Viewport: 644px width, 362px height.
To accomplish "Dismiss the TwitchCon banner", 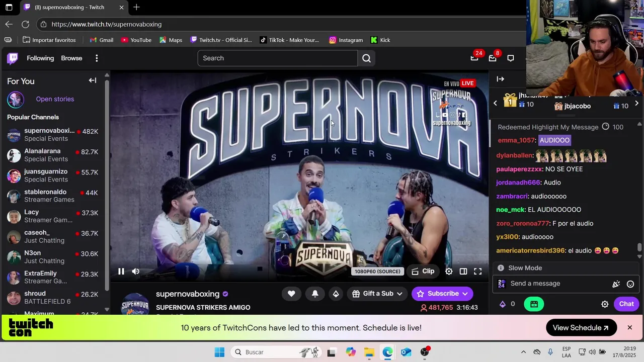I will pos(629,328).
